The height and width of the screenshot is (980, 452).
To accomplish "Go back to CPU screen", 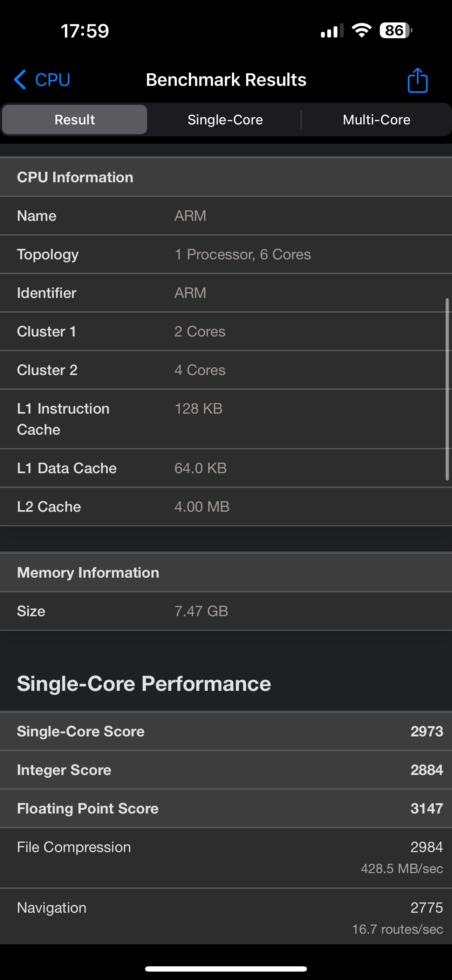I will click(52, 80).
